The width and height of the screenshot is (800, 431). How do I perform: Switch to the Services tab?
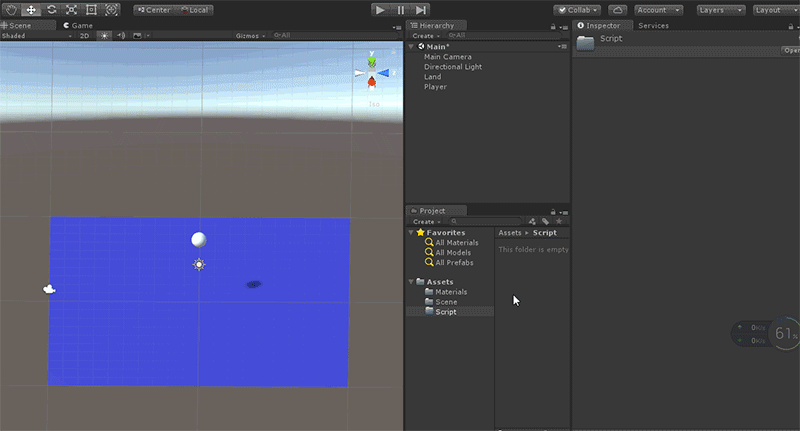(653, 26)
